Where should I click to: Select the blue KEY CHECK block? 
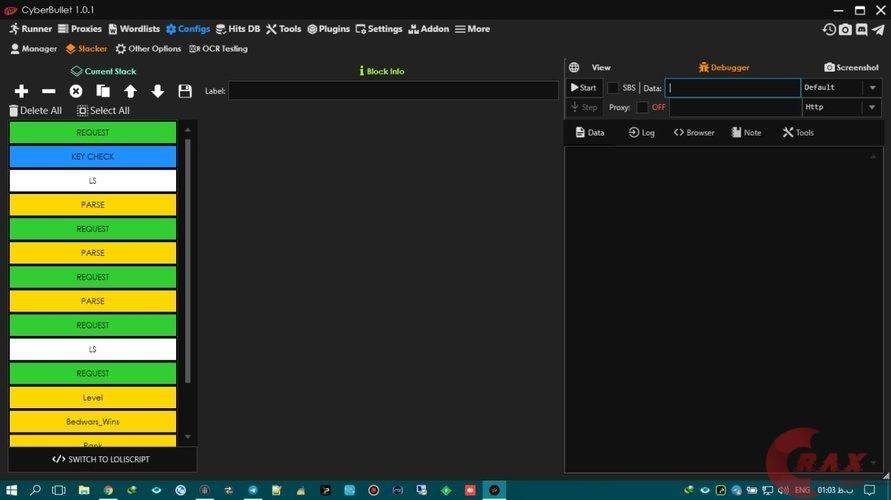click(x=93, y=156)
